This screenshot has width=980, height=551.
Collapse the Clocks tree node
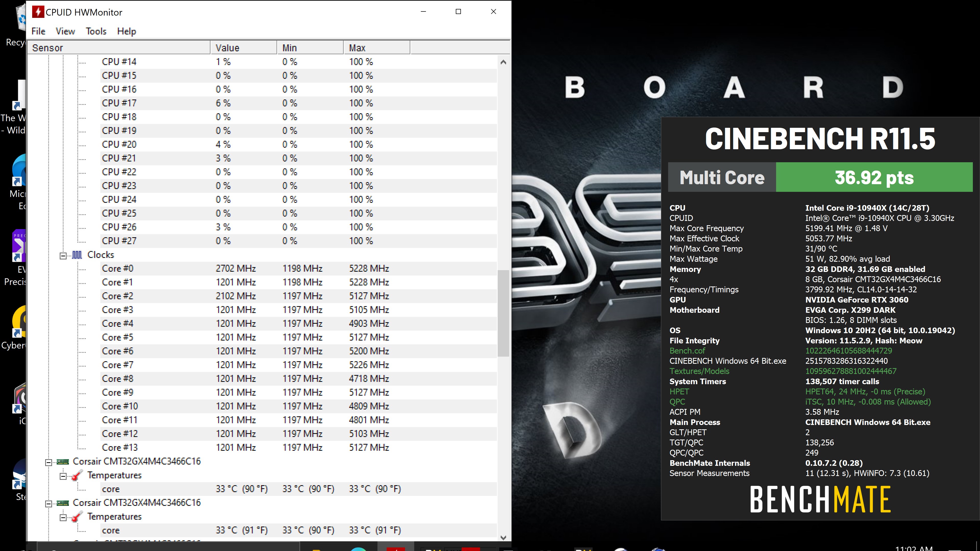63,256
